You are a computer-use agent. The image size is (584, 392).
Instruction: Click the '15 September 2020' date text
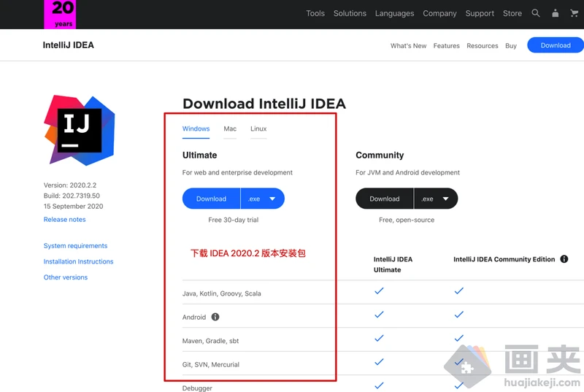point(74,207)
